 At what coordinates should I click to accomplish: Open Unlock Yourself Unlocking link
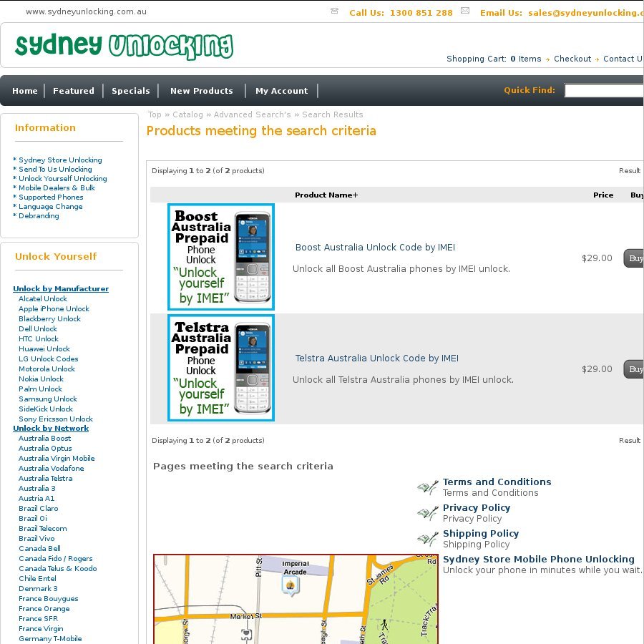click(63, 179)
